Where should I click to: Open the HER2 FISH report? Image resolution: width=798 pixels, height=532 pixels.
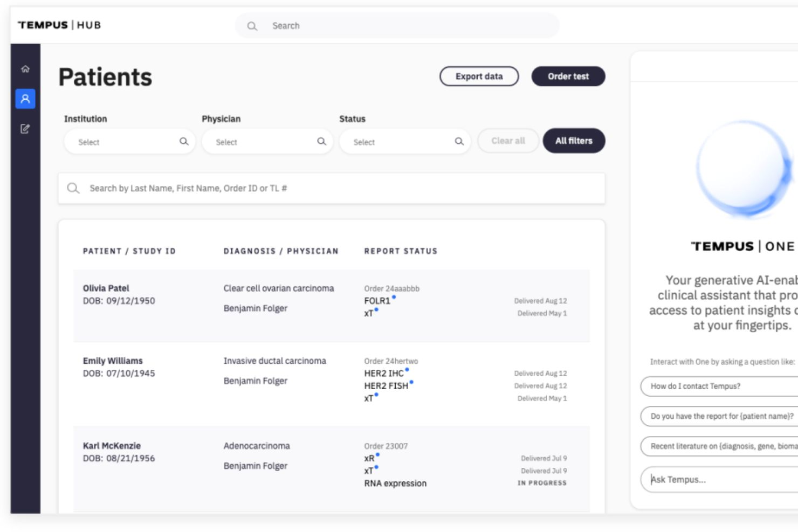coord(386,385)
